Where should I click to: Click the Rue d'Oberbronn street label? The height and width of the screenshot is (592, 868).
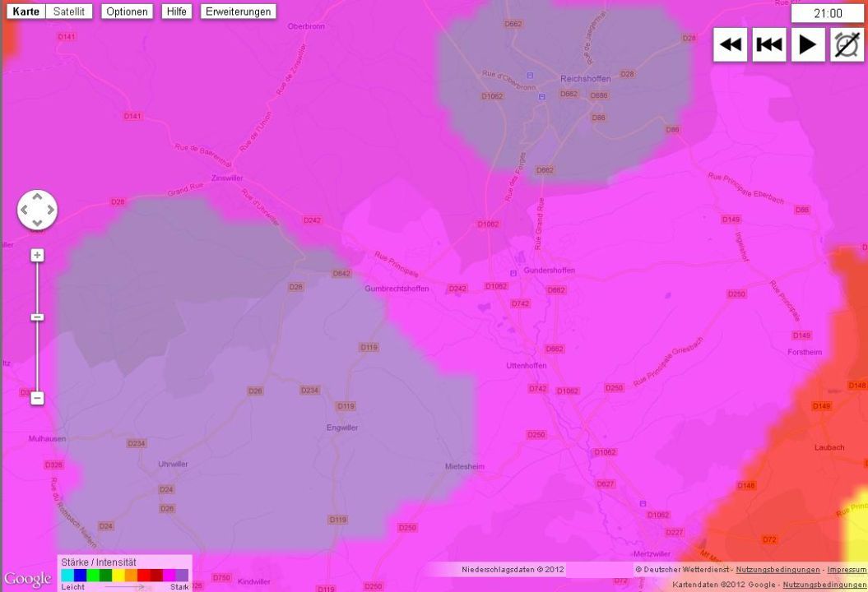tap(508, 81)
